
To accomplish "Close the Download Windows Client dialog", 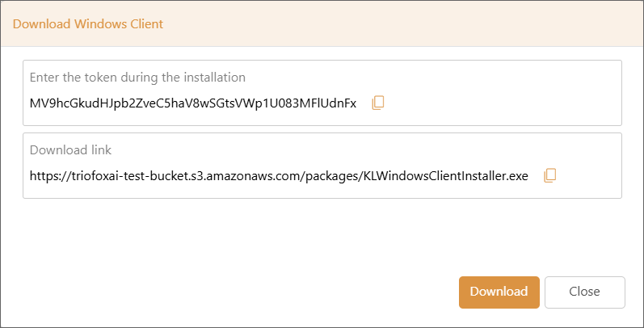I will [x=584, y=292].
